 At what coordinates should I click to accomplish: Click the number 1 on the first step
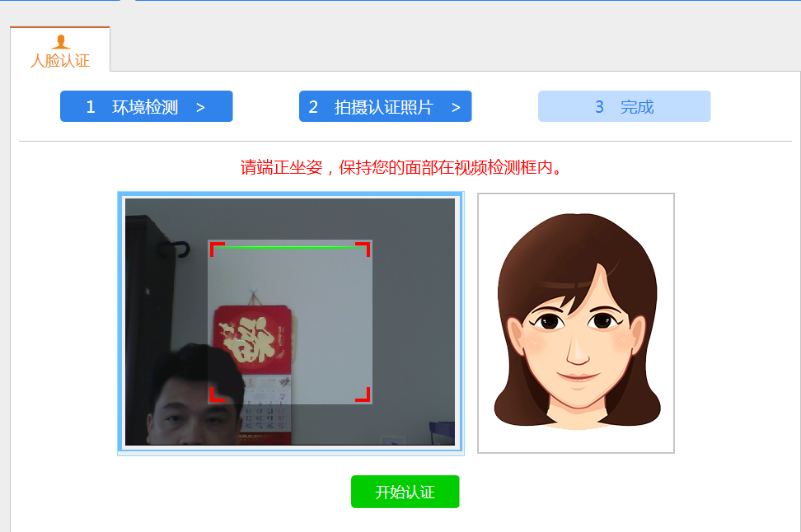pos(91,107)
